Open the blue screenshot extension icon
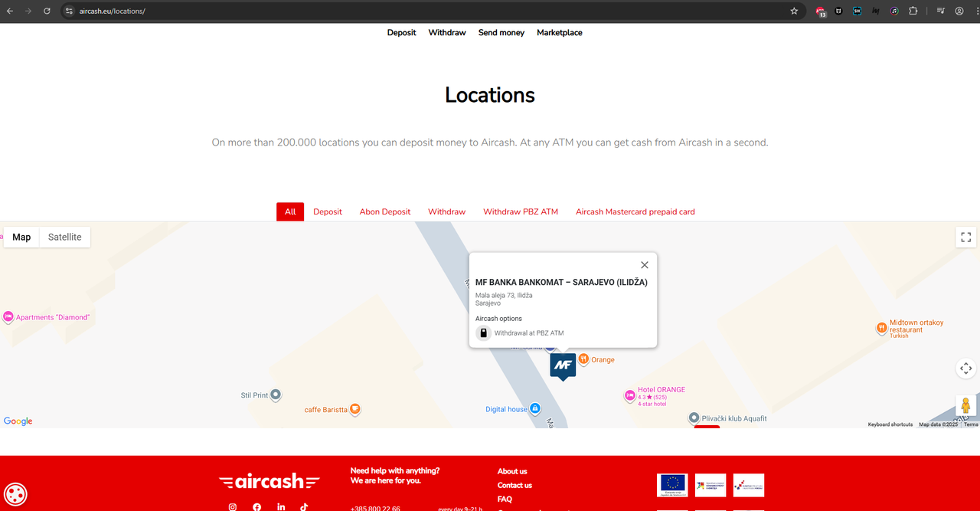The height and width of the screenshot is (511, 980). (857, 11)
